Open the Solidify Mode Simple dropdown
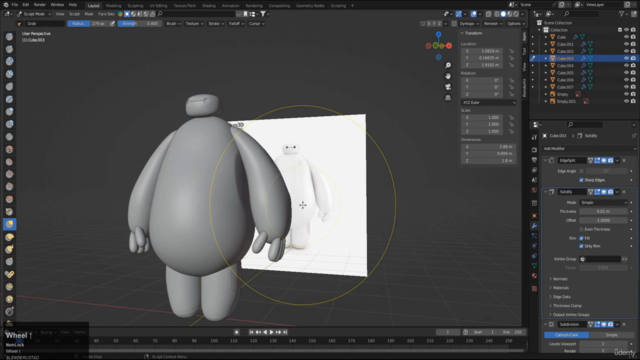 pyautogui.click(x=603, y=202)
